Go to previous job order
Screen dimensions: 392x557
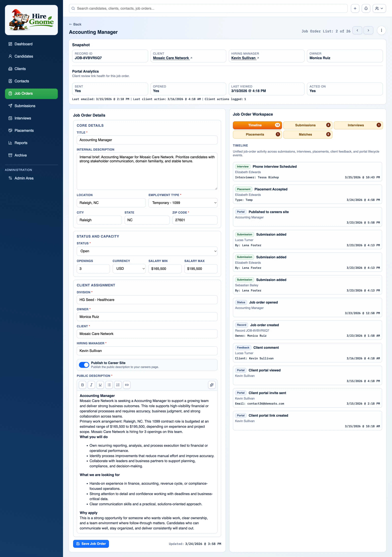357,31
